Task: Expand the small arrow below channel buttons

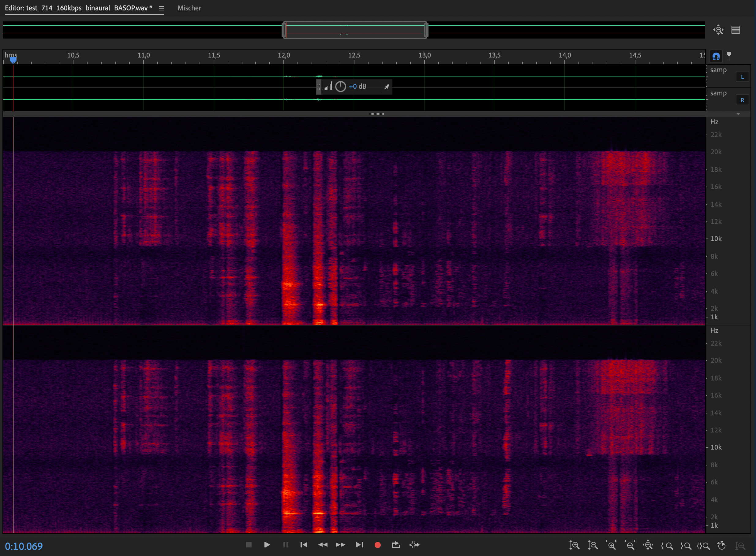Action: 738,114
